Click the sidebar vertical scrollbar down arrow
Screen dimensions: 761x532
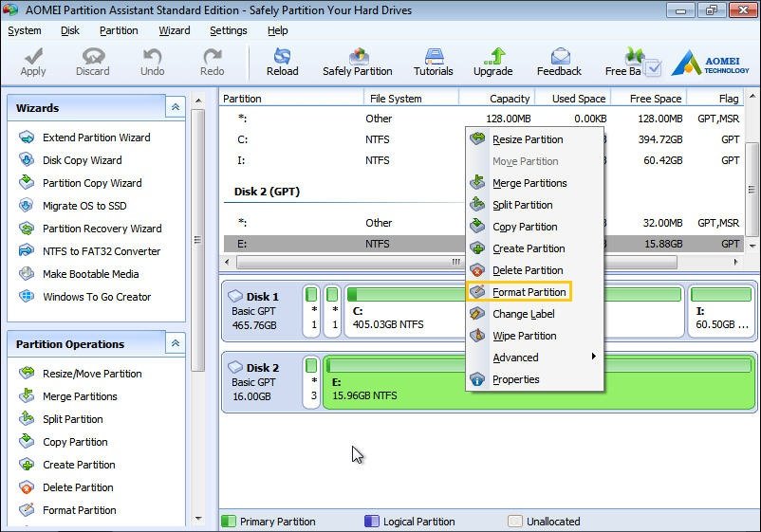click(198, 519)
